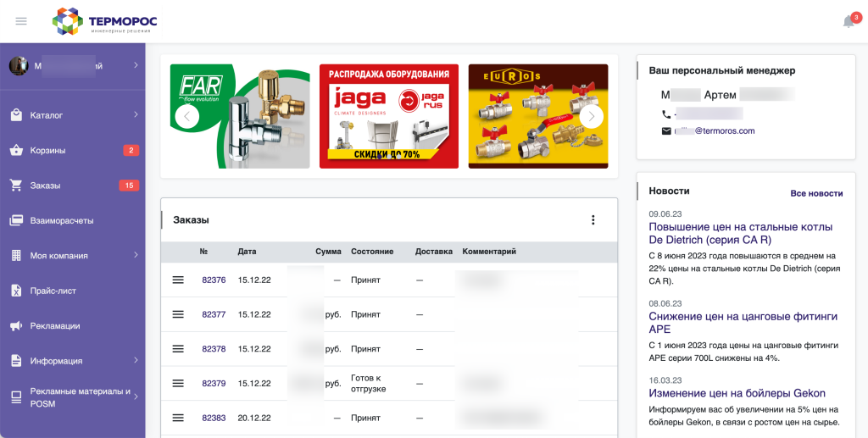This screenshot has height=438, width=868.
Task: Click the Прайс-лист file icon
Action: pos(16,291)
